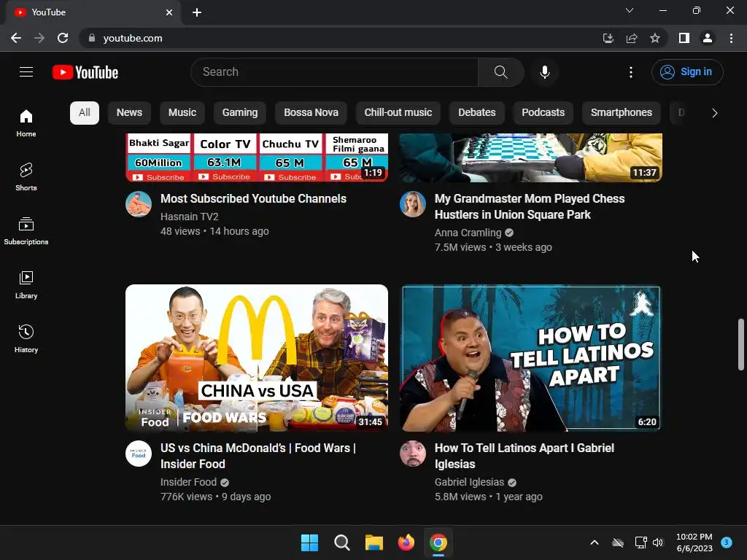Open Chrome profile icon
The width and height of the screenshot is (747, 560).
[708, 38]
